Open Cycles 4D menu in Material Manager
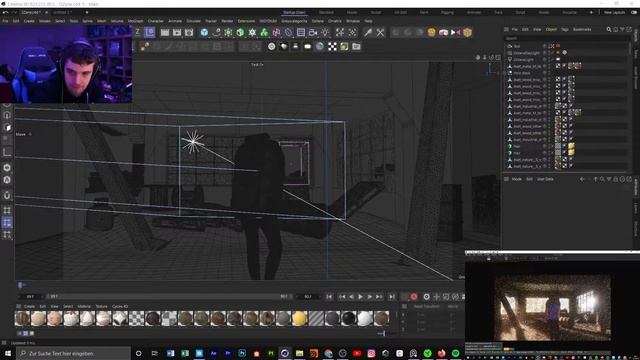 pyautogui.click(x=120, y=306)
